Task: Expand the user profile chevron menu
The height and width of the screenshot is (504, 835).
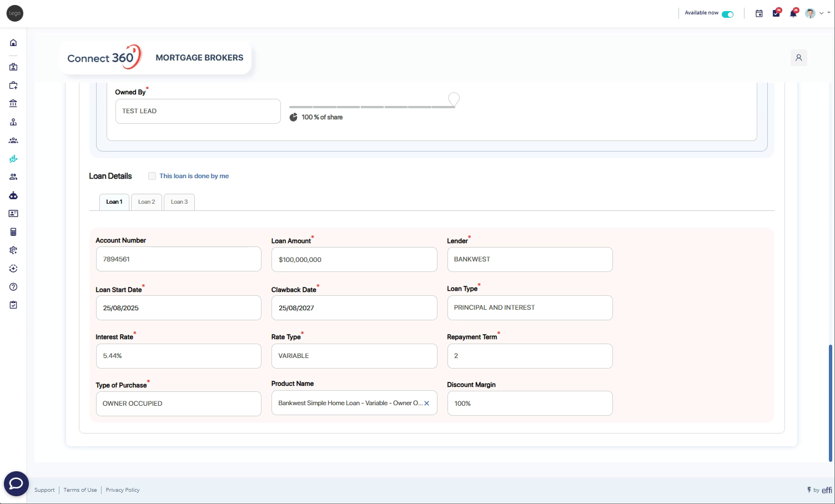Action: point(821,13)
